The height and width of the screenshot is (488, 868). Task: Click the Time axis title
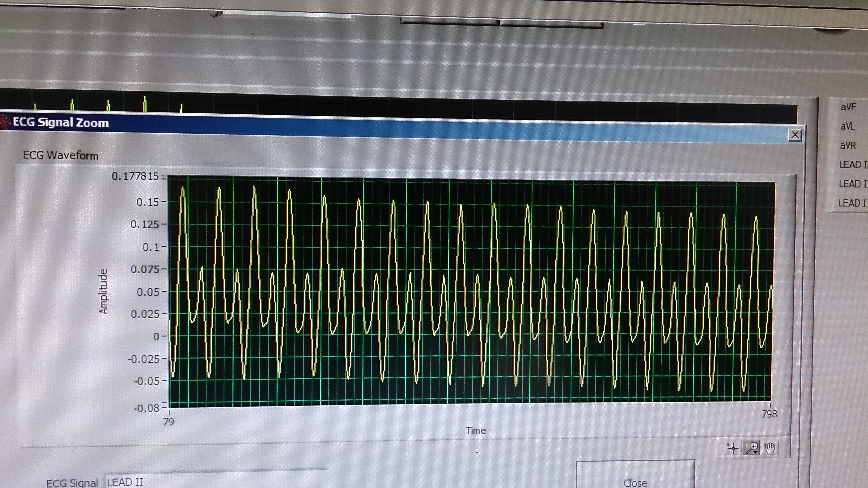pos(476,431)
